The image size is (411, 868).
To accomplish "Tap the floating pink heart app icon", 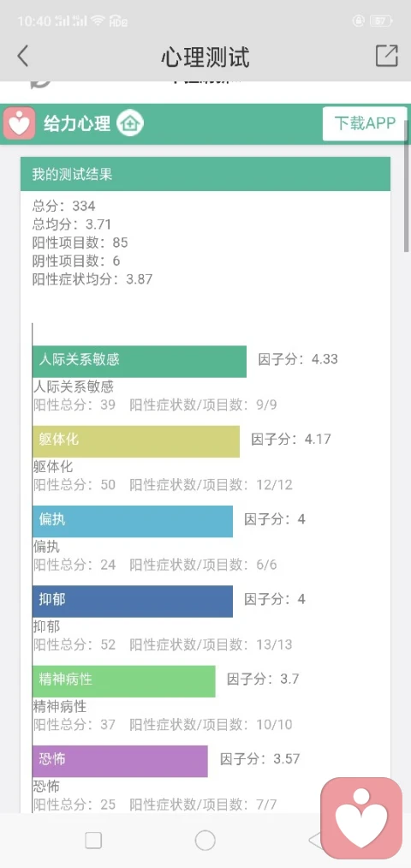I will pyautogui.click(x=362, y=818).
